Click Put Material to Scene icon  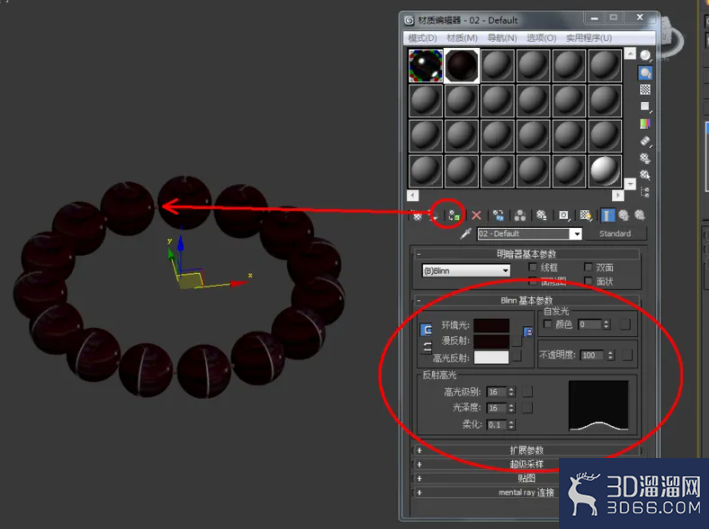pyautogui.click(x=434, y=216)
